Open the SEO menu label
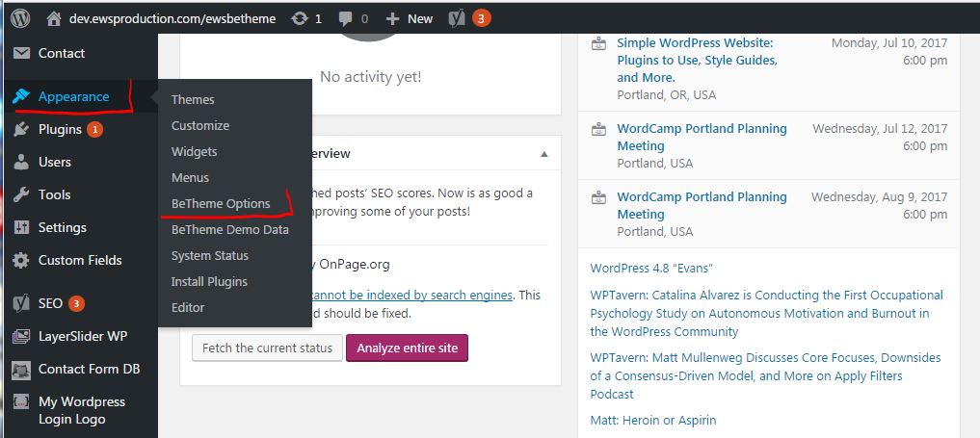Viewport: 980px width, 438px height. click(51, 304)
